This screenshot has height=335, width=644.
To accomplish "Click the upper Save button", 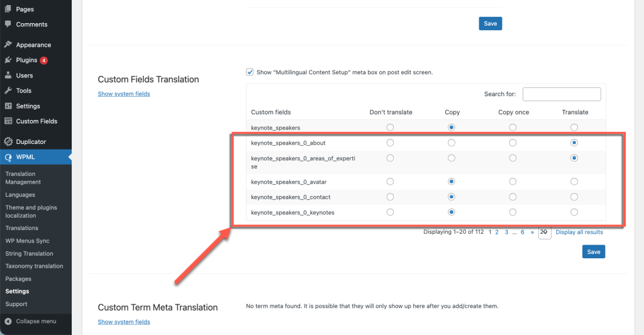I will (x=491, y=23).
